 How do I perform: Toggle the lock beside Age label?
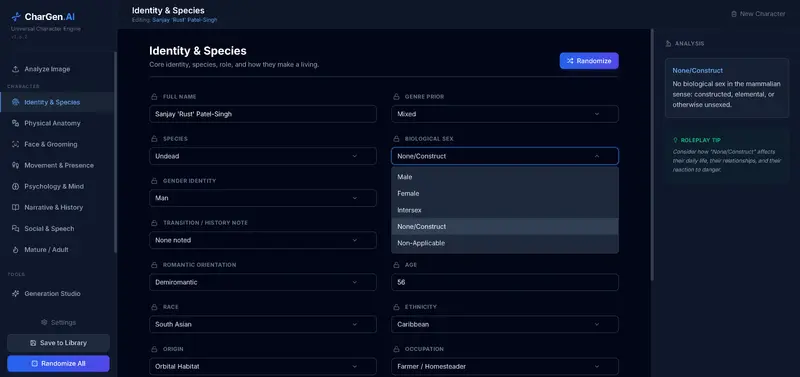click(x=396, y=265)
